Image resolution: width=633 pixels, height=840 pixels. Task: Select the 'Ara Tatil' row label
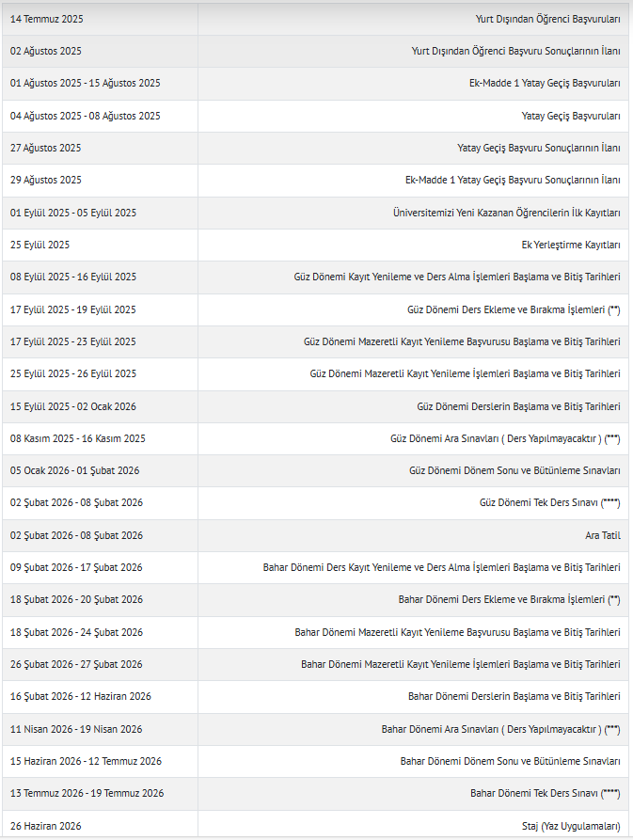(x=603, y=535)
